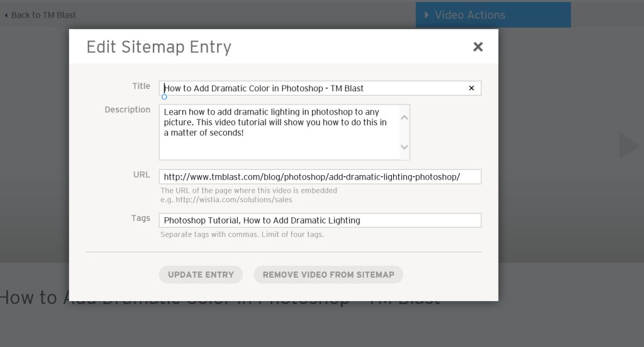Click the 'Edit Sitemap Entry' heading
The image size is (644, 347).
pyautogui.click(x=159, y=47)
